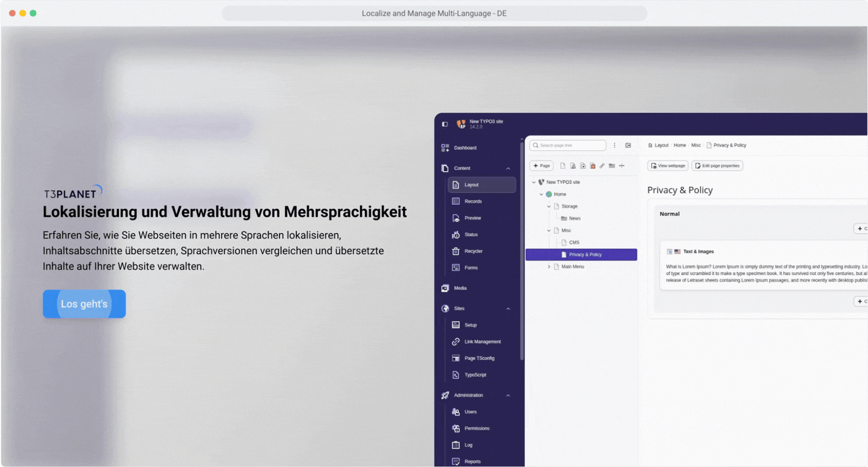This screenshot has height=467, width=868.
Task: Click the TYPO3 logo in the top bar
Action: pos(461,124)
